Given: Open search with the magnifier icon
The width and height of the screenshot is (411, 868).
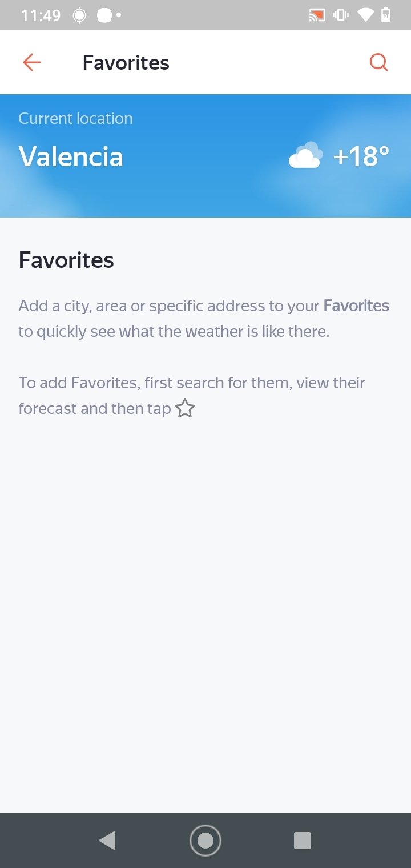Looking at the screenshot, I should 379,62.
